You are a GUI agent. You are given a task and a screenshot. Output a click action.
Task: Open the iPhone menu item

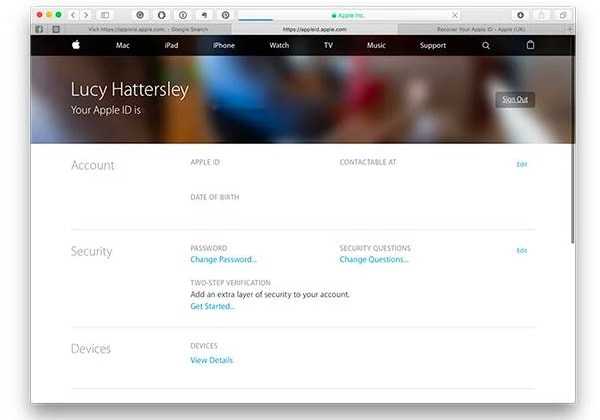223,45
